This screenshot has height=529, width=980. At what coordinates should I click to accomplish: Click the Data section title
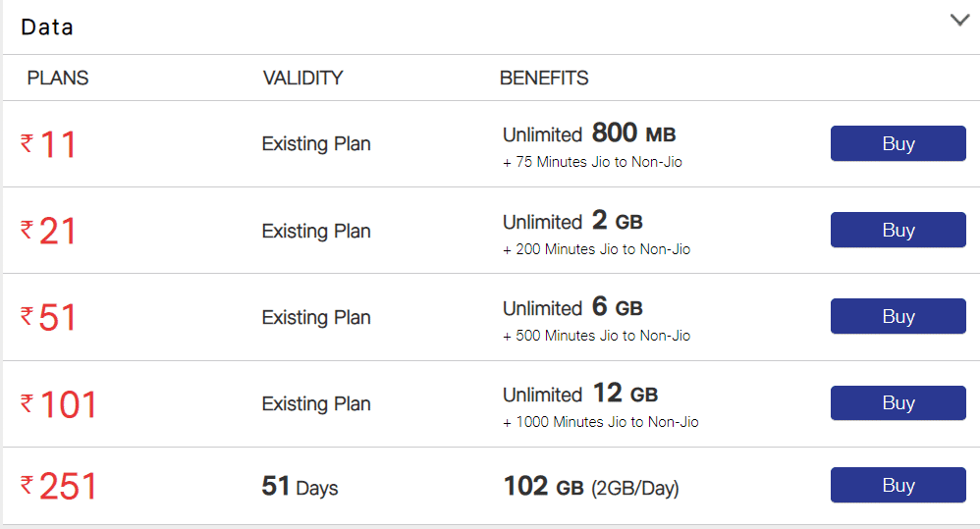point(47,26)
